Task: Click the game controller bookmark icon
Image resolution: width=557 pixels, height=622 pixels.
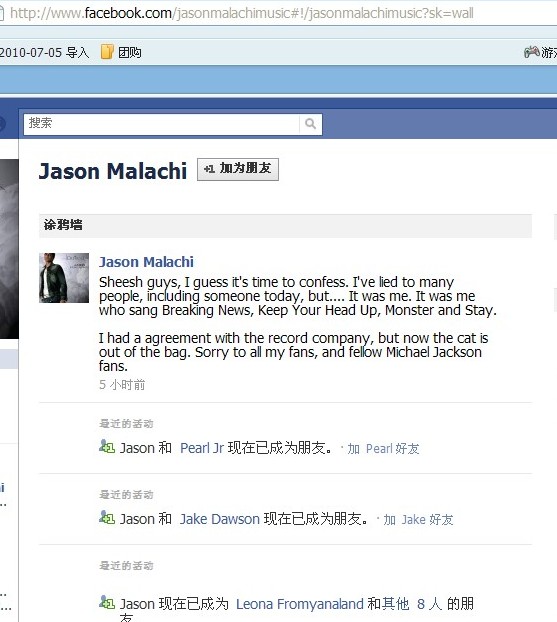Action: click(x=532, y=52)
